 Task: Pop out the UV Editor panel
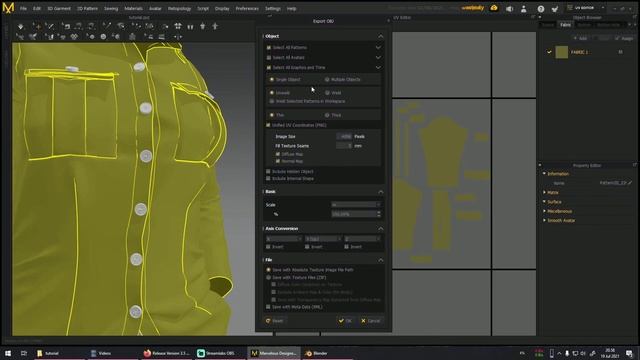click(533, 17)
